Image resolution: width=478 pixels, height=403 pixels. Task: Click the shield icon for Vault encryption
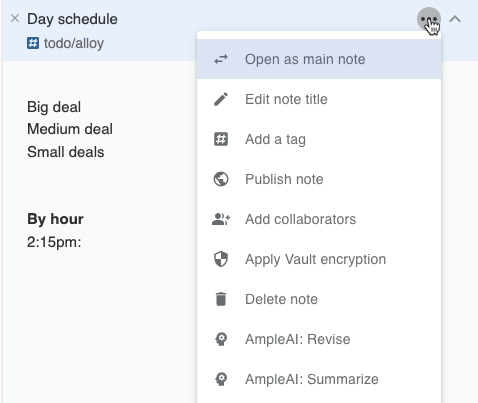(x=221, y=259)
